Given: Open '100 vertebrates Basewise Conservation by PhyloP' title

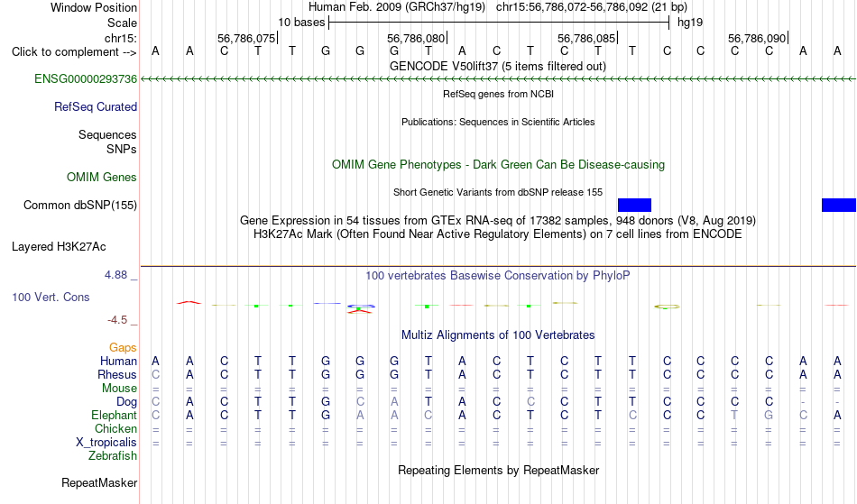Looking at the screenshot, I should click(497, 276).
